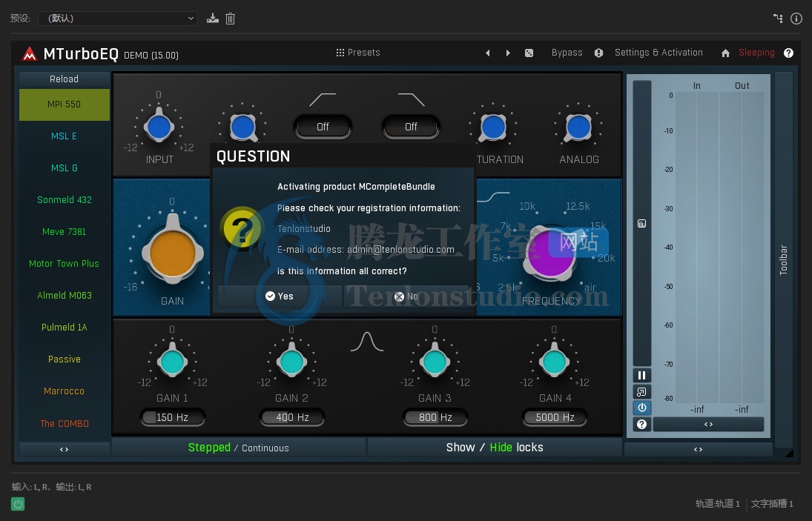This screenshot has width=812, height=521.
Task: Click the Sleeping status label
Action: click(x=756, y=53)
